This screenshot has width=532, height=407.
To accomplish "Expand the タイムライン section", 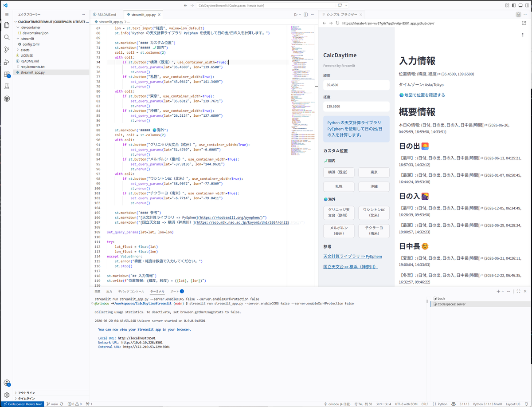I will coord(51,398).
